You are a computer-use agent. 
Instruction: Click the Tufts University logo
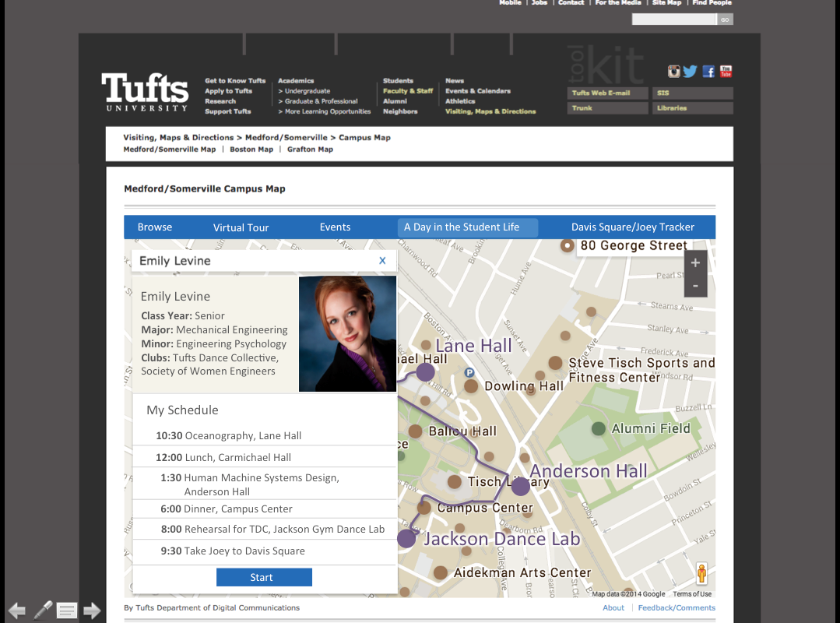pyautogui.click(x=145, y=92)
